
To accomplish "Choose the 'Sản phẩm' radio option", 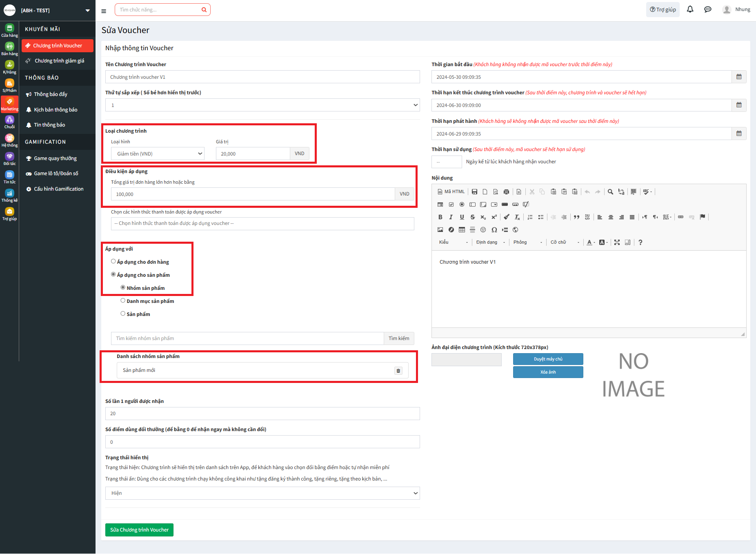I will point(123,314).
